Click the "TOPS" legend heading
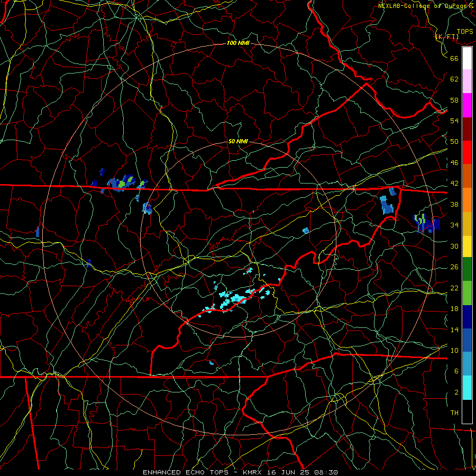The height and width of the screenshot is (476, 476). [465, 32]
